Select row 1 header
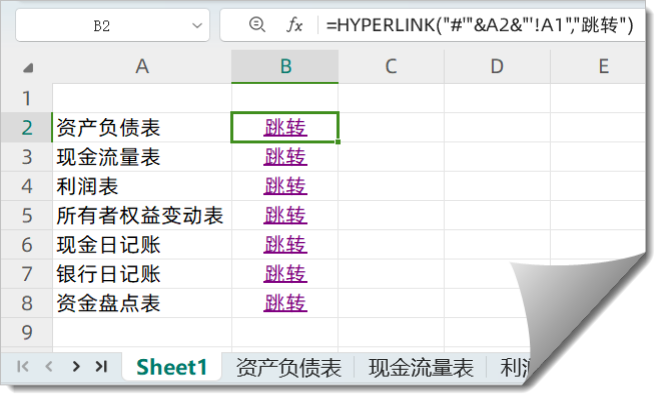Screen dimensions: 662x401 (27, 98)
